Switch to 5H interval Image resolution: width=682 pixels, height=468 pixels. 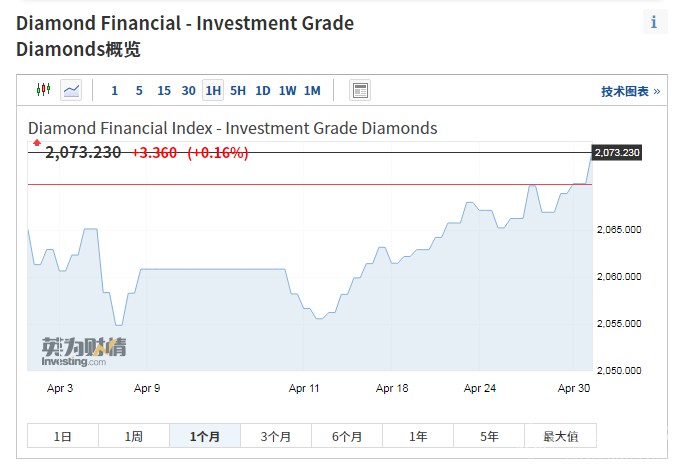[238, 91]
